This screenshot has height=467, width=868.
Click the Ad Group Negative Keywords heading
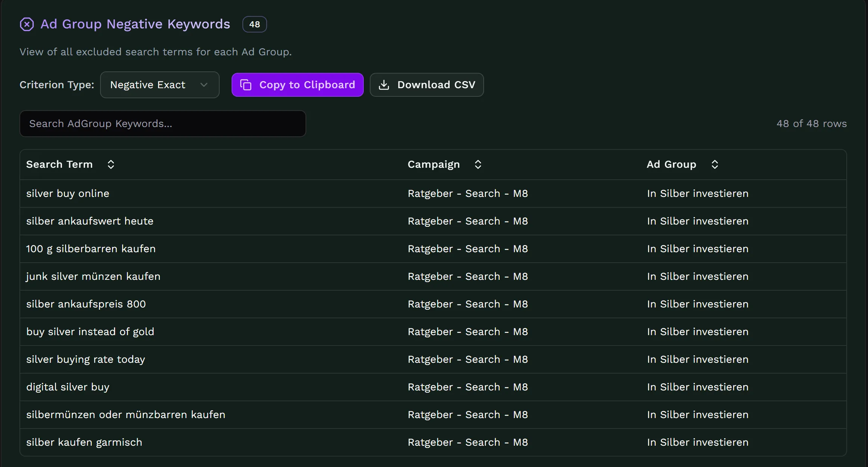click(135, 24)
